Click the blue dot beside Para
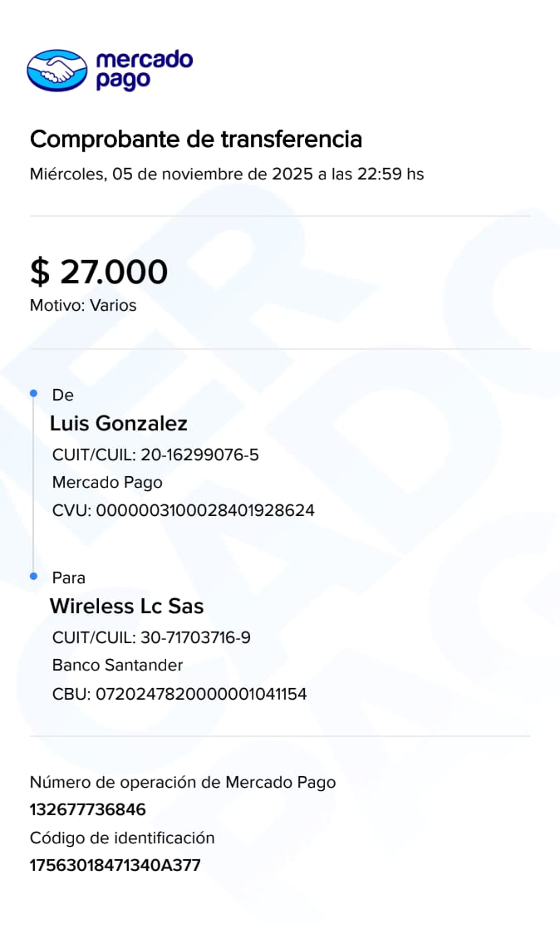 pyautogui.click(x=33, y=576)
